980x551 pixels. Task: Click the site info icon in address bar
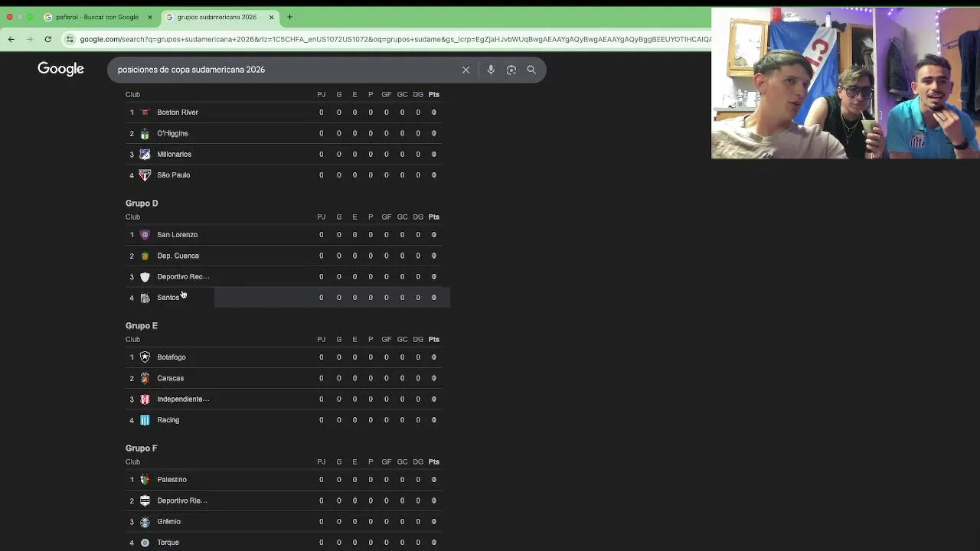click(x=70, y=39)
